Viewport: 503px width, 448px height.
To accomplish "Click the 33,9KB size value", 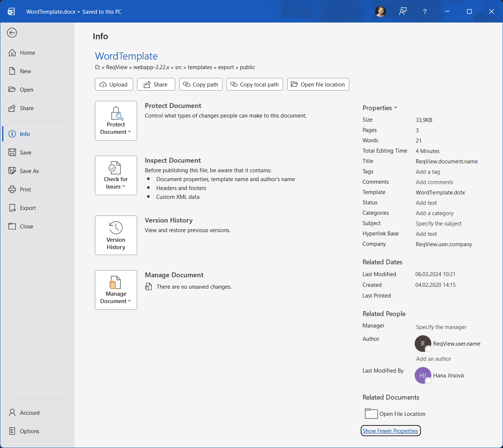I will [424, 120].
